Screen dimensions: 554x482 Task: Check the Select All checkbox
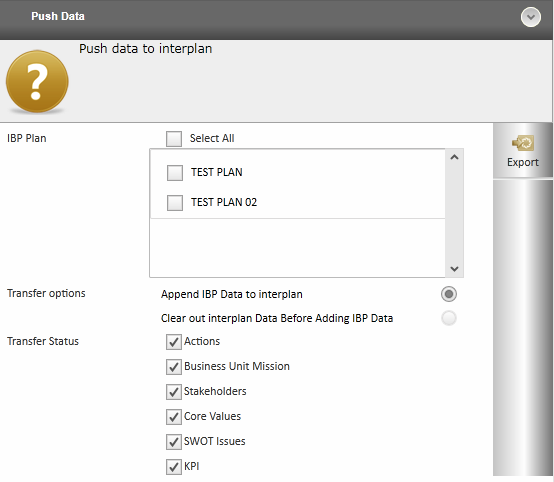tap(174, 139)
